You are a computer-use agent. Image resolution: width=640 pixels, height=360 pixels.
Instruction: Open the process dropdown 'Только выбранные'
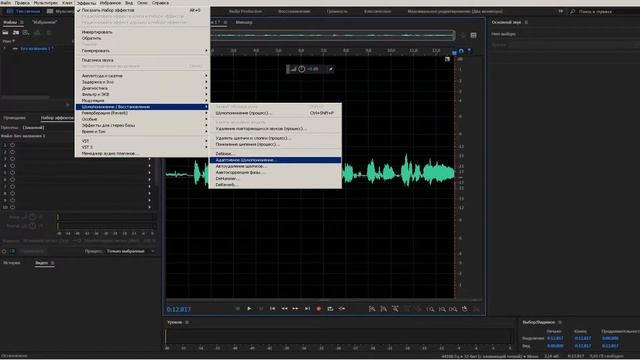point(130,251)
